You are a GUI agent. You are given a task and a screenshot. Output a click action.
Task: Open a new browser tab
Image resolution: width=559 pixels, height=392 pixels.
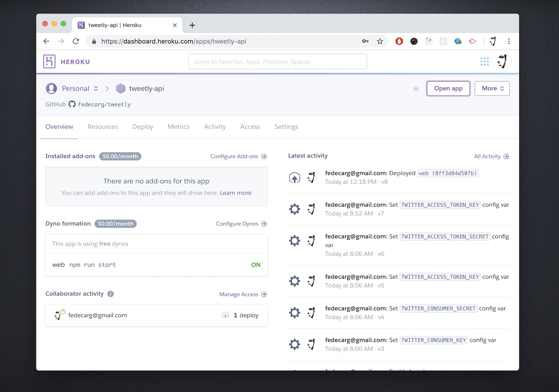click(192, 25)
